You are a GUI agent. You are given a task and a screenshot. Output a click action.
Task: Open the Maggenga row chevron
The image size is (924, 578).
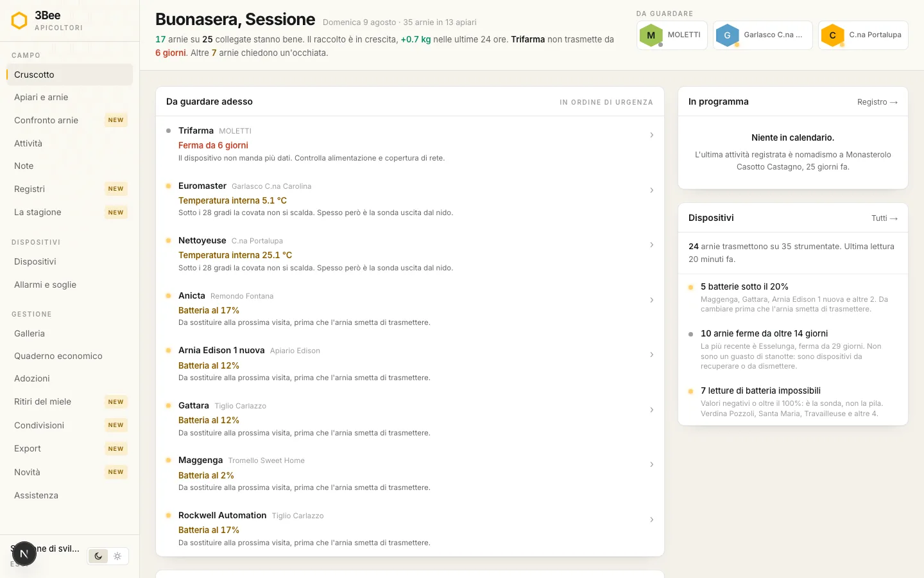[x=651, y=464]
